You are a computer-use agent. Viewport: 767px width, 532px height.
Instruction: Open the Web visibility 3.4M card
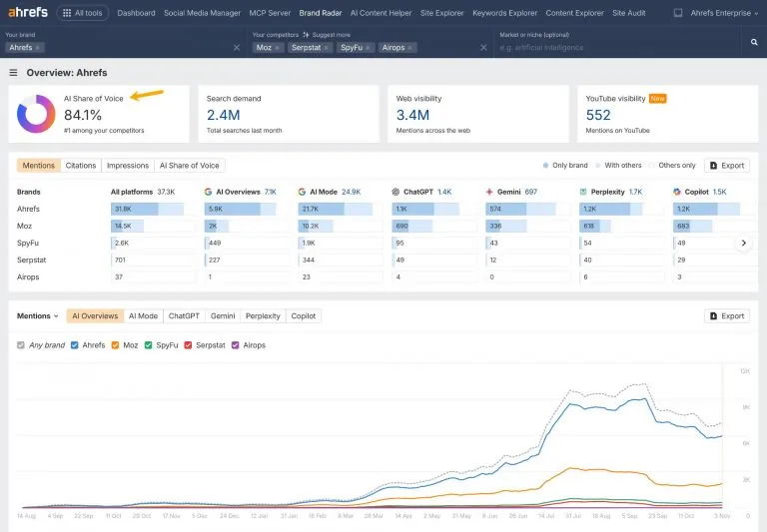pos(478,114)
